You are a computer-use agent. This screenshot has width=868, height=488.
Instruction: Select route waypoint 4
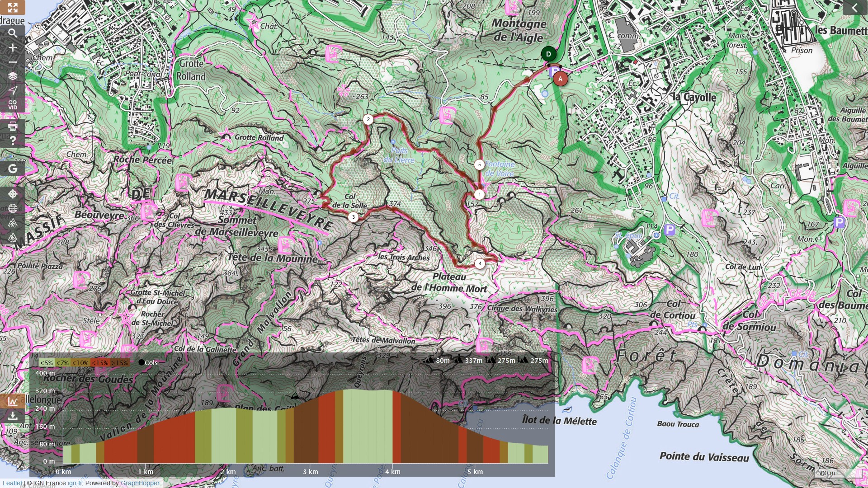(480, 263)
